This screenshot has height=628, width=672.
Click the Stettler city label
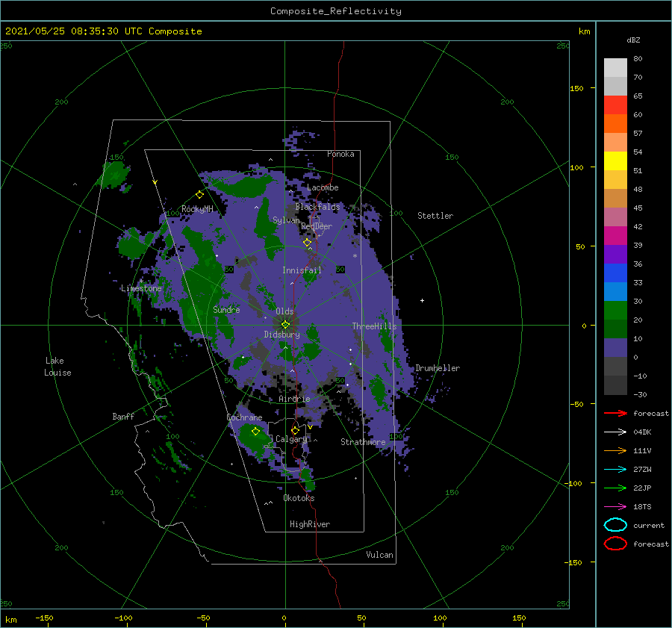point(435,216)
